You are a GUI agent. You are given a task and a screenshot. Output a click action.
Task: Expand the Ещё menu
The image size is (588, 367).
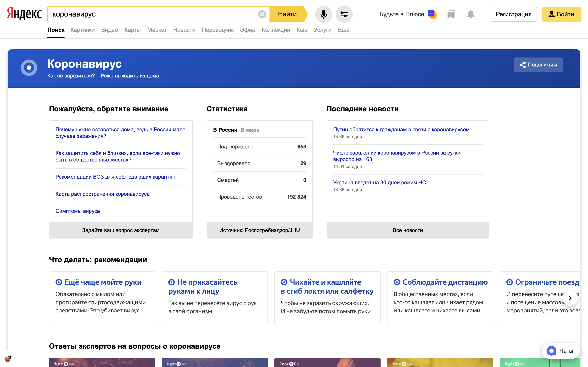coord(344,30)
